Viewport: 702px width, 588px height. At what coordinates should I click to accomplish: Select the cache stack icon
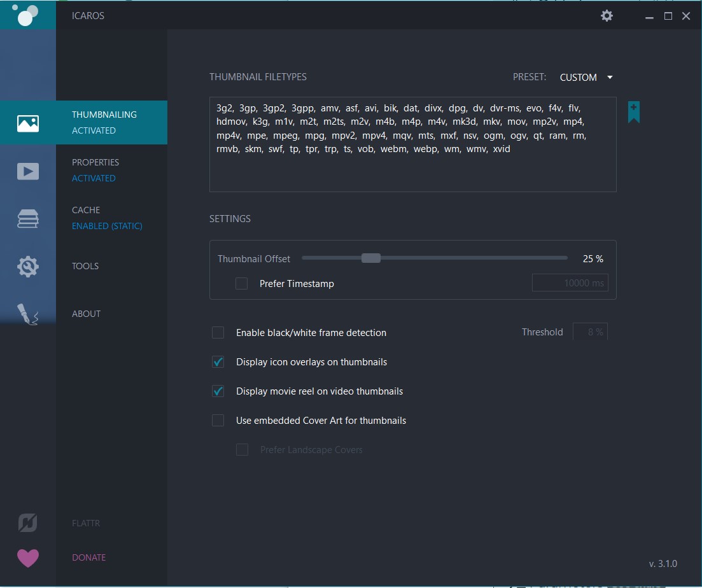(28, 219)
